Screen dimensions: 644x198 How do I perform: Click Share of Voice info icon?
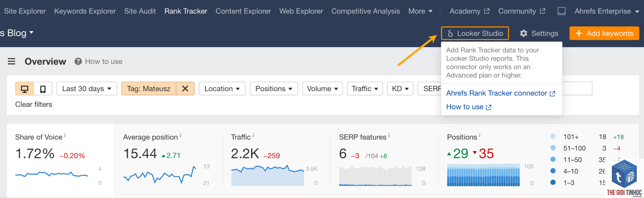point(65,135)
